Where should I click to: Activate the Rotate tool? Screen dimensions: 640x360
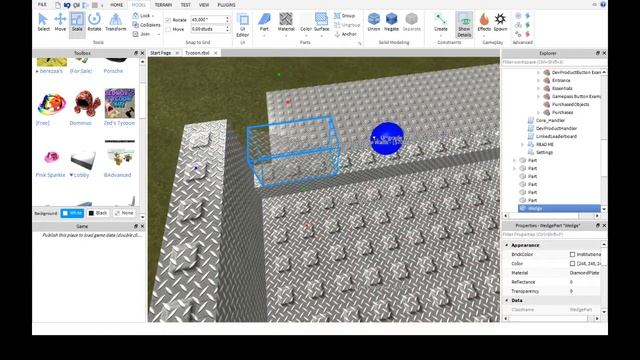click(x=94, y=22)
